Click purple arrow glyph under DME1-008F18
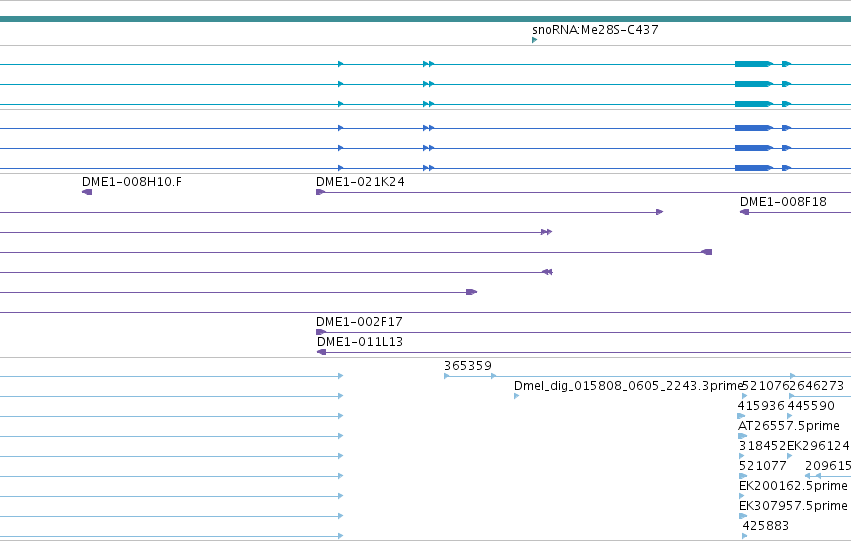851x541 pixels. click(x=745, y=212)
